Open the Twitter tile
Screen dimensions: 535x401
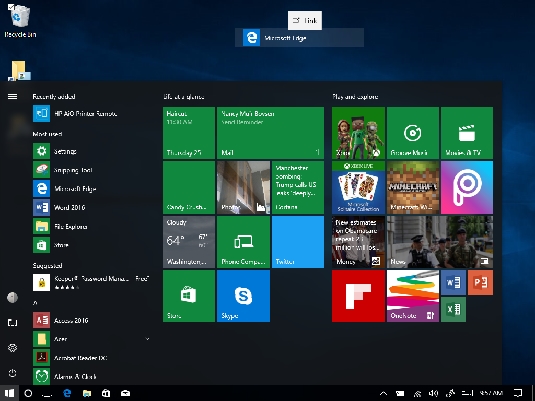[298, 242]
